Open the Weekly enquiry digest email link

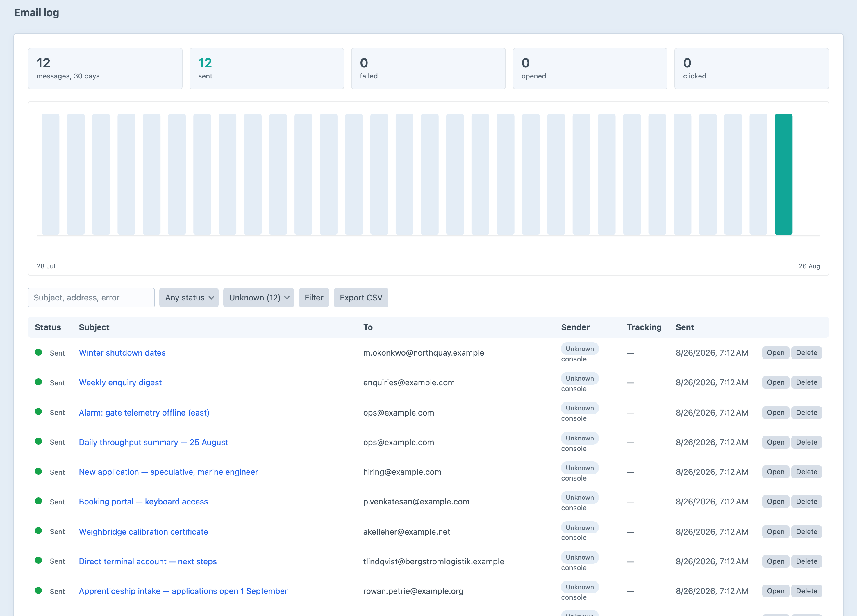pos(120,383)
